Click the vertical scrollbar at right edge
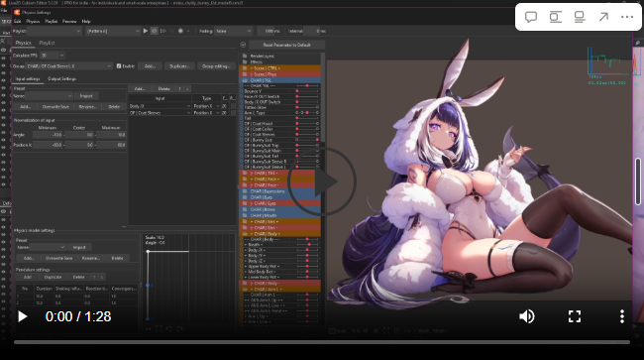The height and width of the screenshot is (360, 644). tap(638, 181)
